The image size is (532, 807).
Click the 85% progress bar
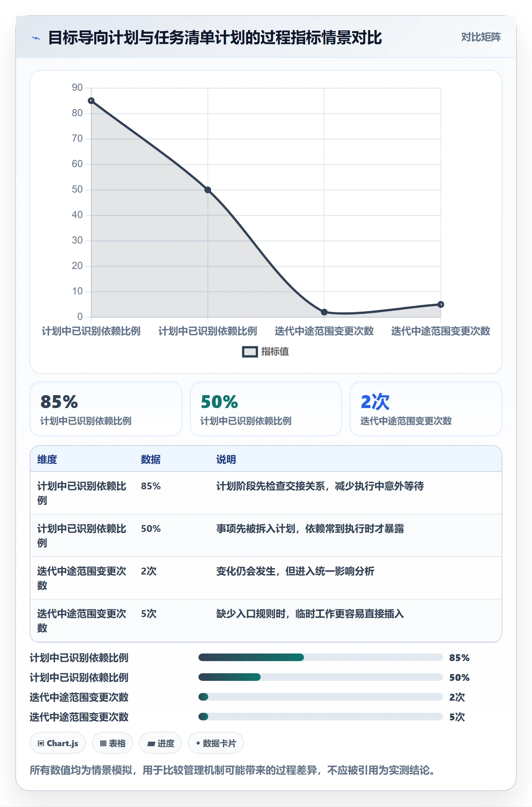point(321,657)
